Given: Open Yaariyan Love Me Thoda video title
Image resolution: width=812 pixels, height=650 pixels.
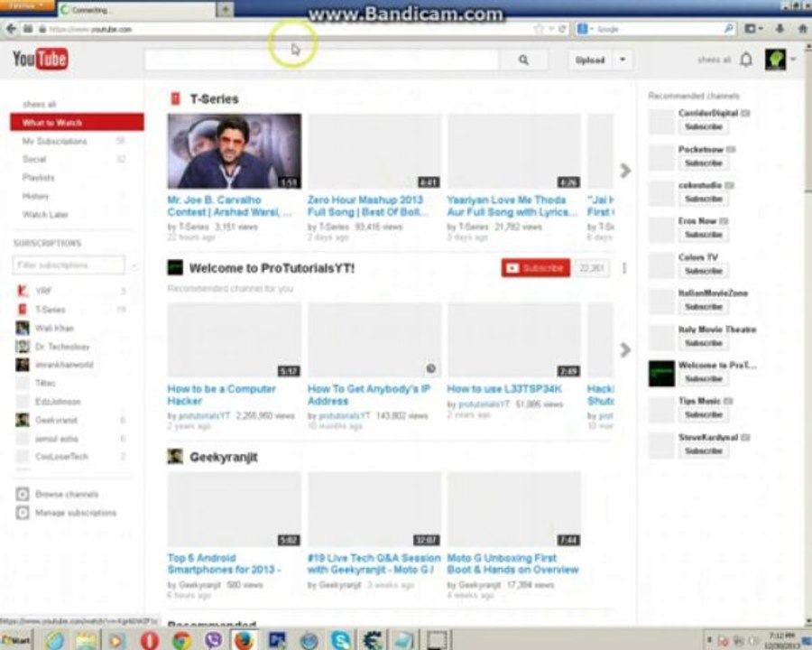Looking at the screenshot, I should (512, 206).
